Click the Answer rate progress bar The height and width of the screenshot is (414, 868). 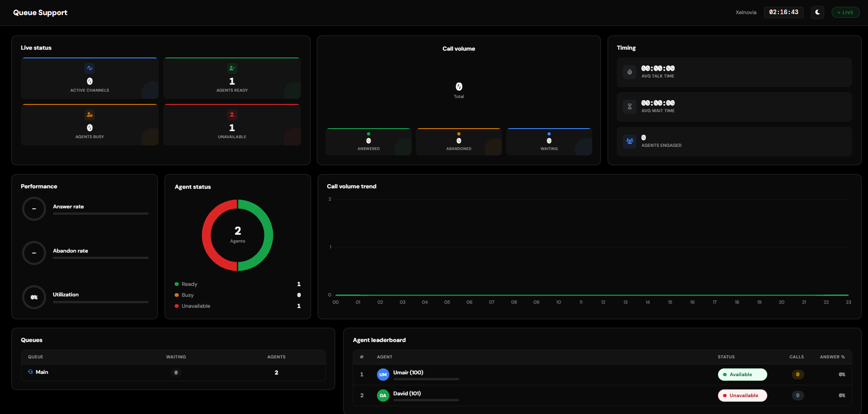coord(101,213)
